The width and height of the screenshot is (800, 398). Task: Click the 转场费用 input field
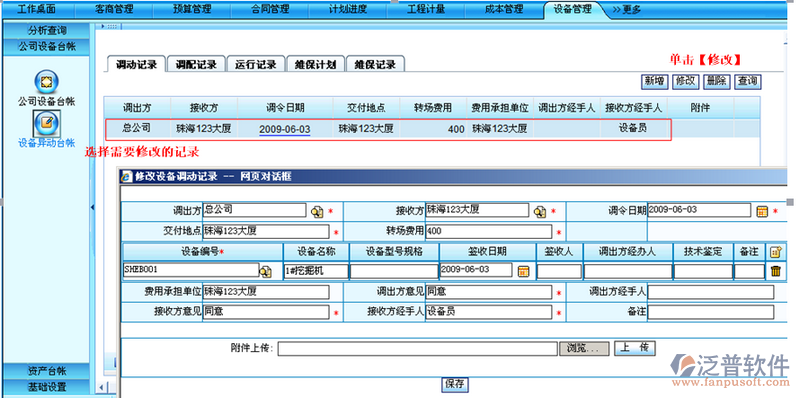tap(488, 232)
